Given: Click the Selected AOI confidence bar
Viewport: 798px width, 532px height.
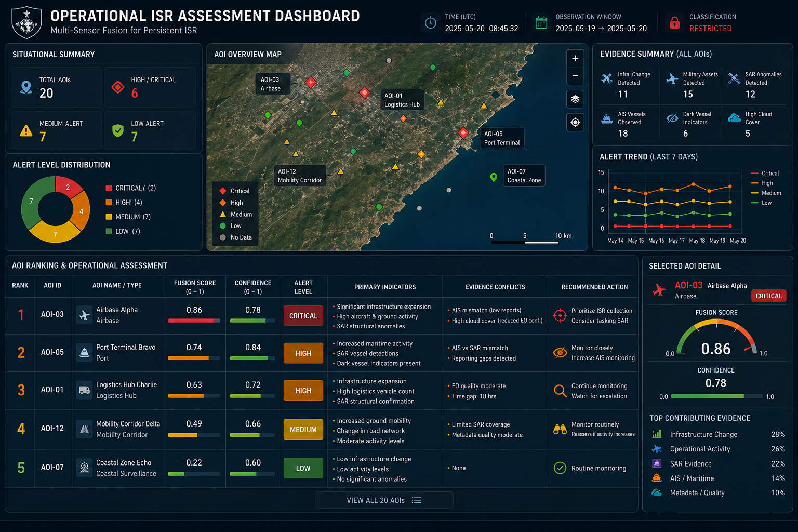Looking at the screenshot, I should [716, 396].
